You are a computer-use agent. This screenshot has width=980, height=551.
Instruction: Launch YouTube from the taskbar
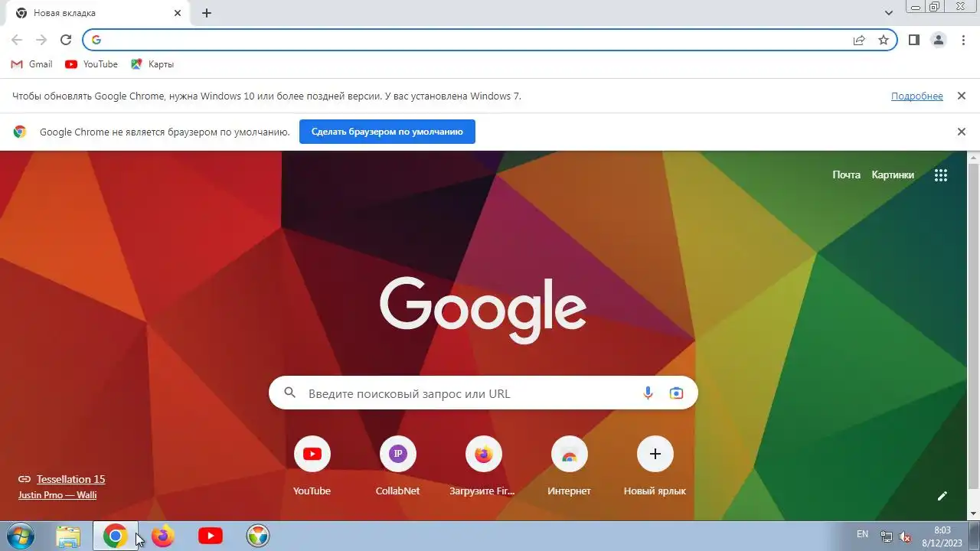211,536
